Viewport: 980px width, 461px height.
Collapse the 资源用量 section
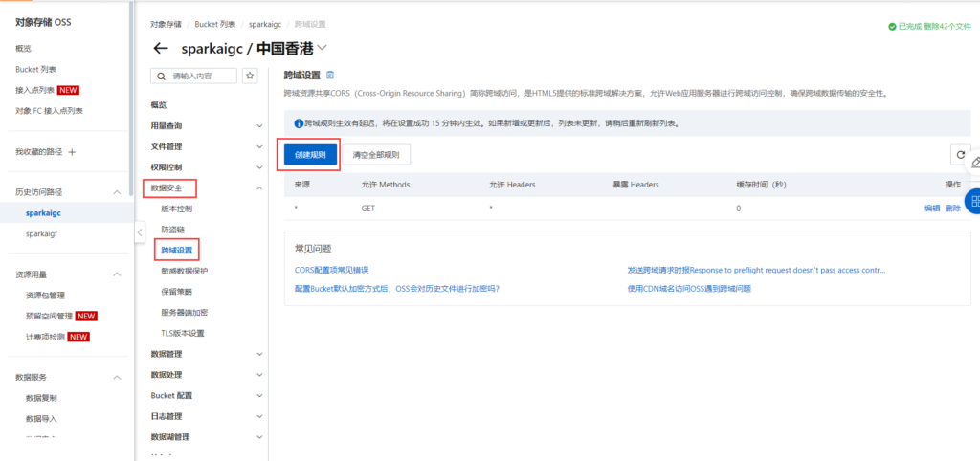tap(117, 274)
